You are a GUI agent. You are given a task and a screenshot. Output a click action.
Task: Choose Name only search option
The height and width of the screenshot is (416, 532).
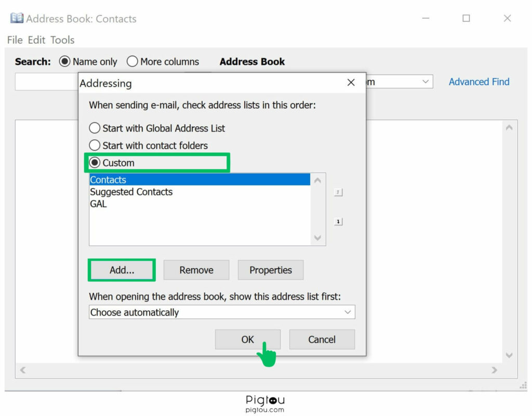[x=88, y=61]
